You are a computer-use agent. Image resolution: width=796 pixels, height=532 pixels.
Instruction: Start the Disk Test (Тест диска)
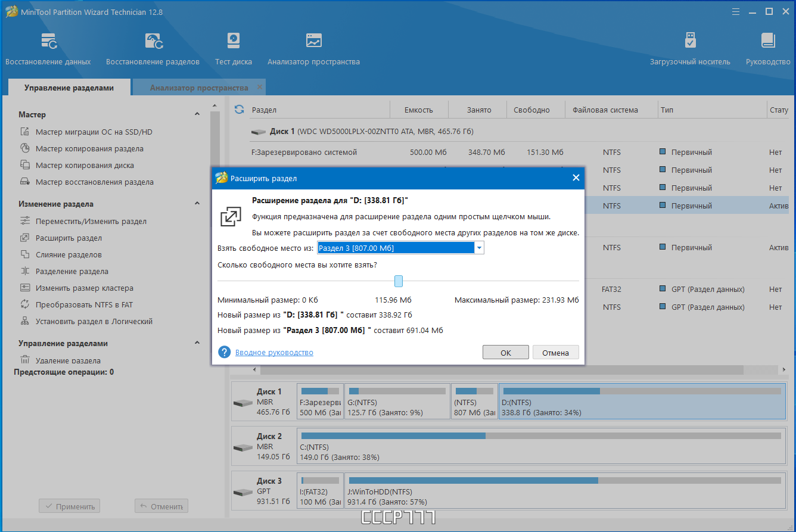234,49
